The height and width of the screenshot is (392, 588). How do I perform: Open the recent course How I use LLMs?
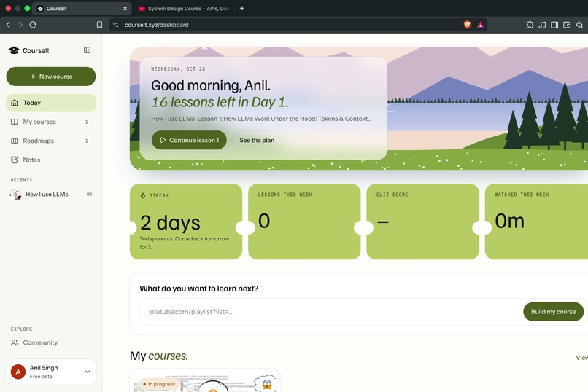click(x=51, y=195)
